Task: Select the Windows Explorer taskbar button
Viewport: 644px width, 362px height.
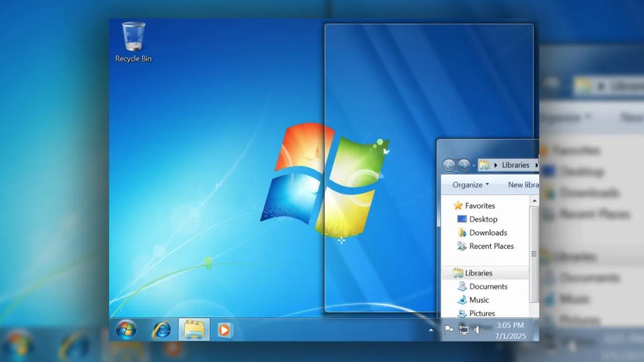Action: pyautogui.click(x=194, y=330)
